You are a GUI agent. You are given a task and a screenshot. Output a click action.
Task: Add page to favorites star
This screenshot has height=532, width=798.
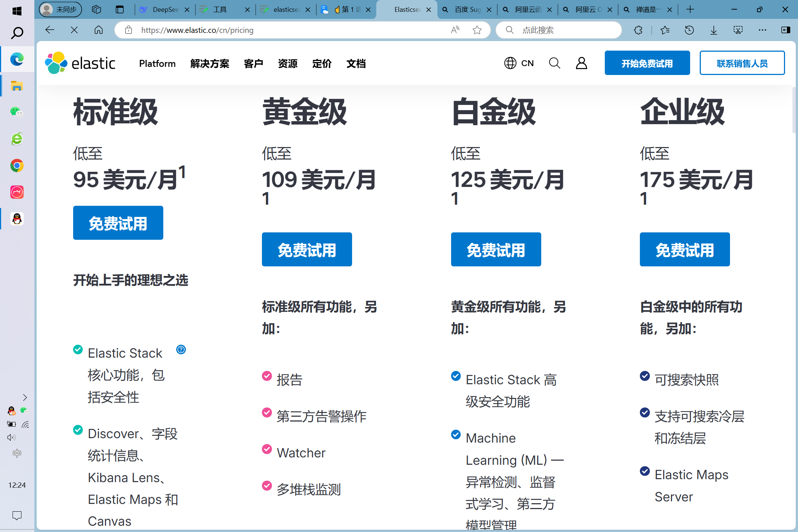[x=477, y=30]
